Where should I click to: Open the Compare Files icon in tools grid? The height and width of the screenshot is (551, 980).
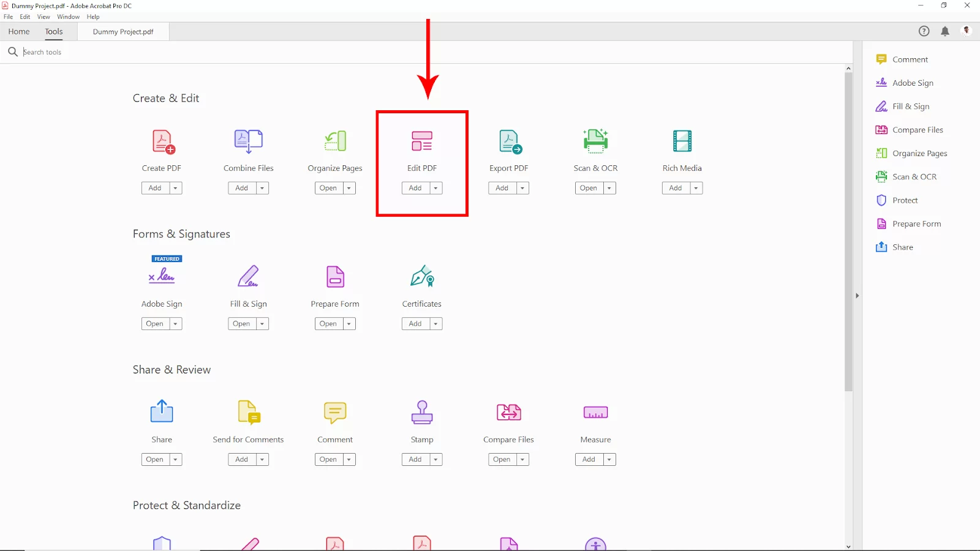(x=509, y=412)
